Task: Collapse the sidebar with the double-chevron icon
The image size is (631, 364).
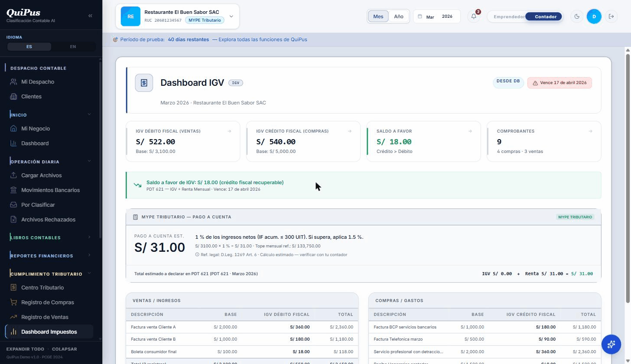Action: (x=90, y=16)
